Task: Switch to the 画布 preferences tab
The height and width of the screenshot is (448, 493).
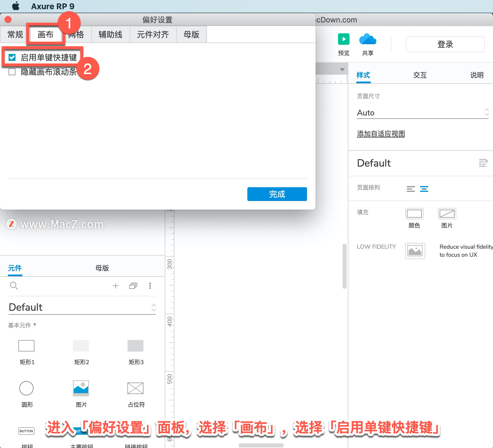Action: (46, 34)
